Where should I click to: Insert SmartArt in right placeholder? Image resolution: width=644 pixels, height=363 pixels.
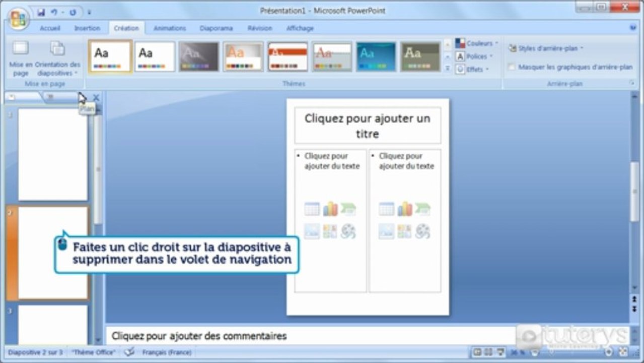(422, 209)
